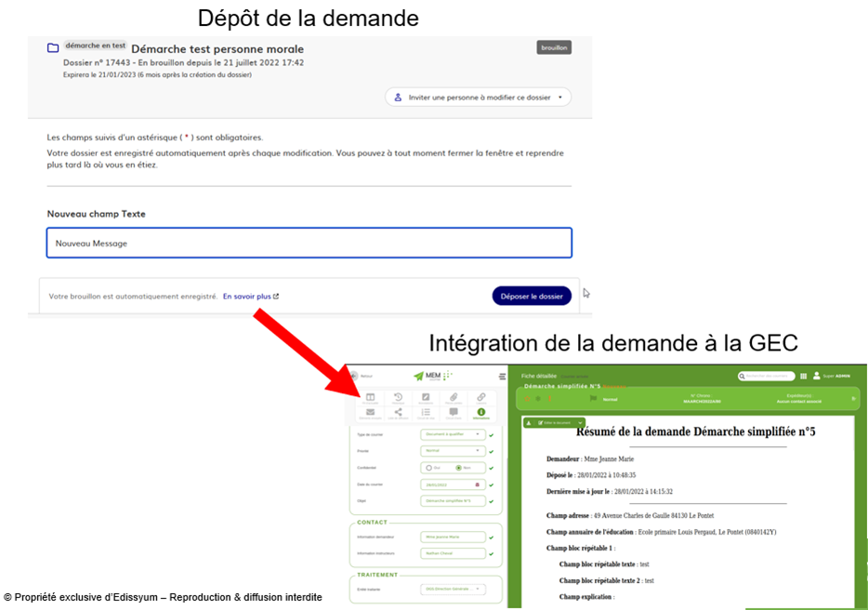Open the Priorité Normal dropdown
The image size is (868, 610).
pos(453,451)
